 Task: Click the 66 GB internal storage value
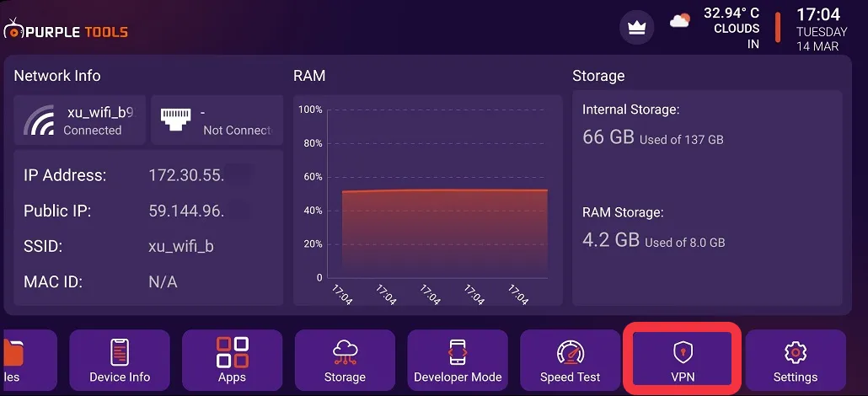click(x=608, y=136)
